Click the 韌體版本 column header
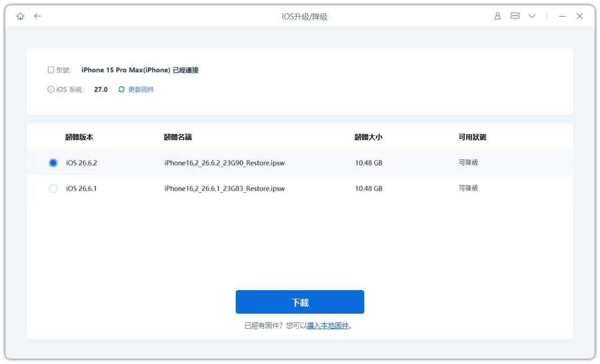 (x=79, y=137)
